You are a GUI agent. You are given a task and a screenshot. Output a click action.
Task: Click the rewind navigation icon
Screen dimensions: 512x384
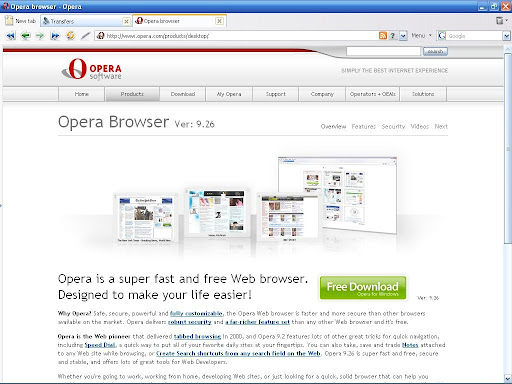[x=11, y=36]
